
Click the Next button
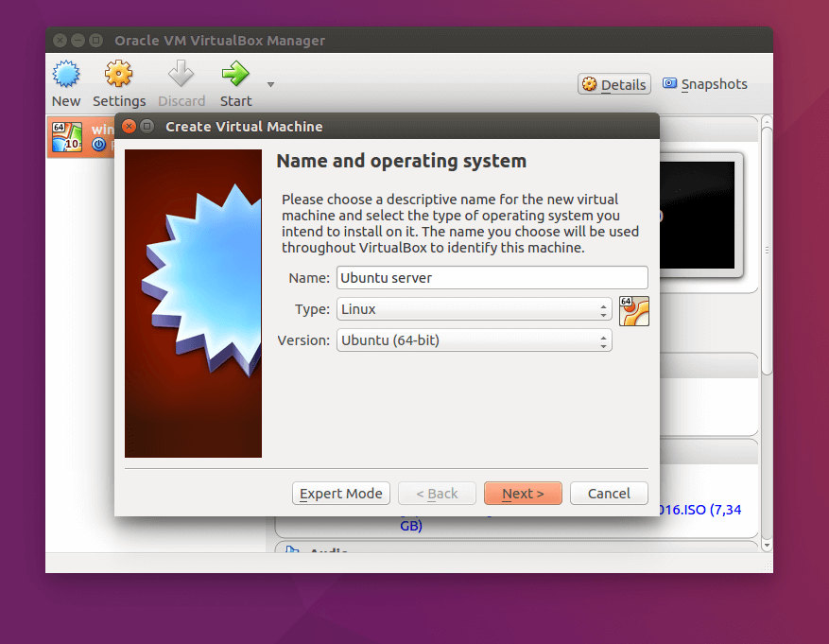coord(523,494)
